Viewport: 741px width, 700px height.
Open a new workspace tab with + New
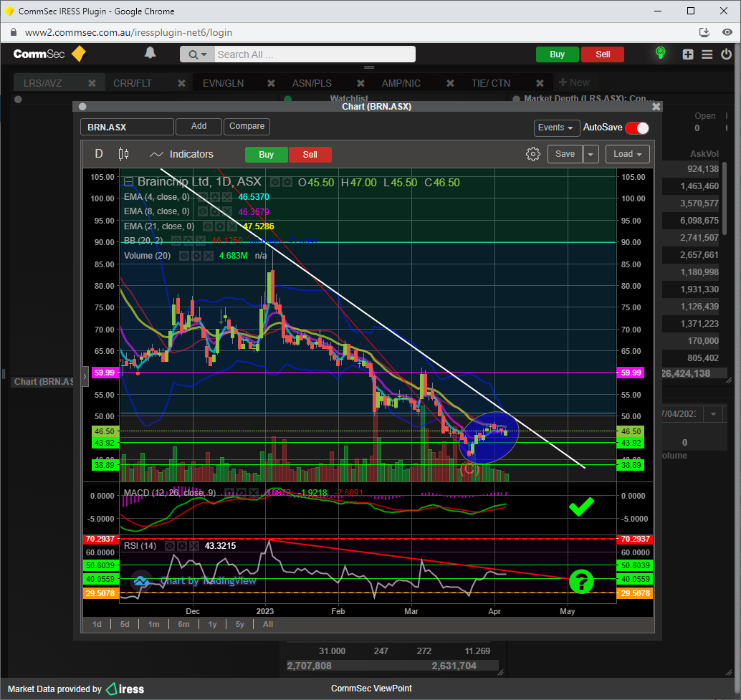pos(574,82)
